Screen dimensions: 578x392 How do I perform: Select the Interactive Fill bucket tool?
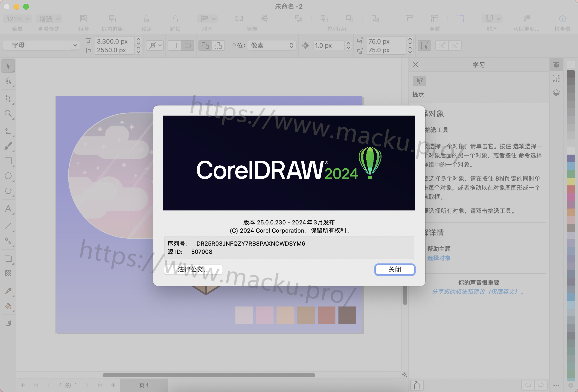click(8, 306)
